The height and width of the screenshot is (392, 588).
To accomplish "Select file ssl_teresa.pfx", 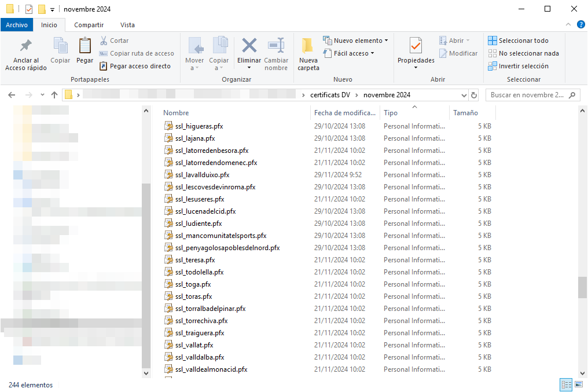I will pyautogui.click(x=195, y=260).
